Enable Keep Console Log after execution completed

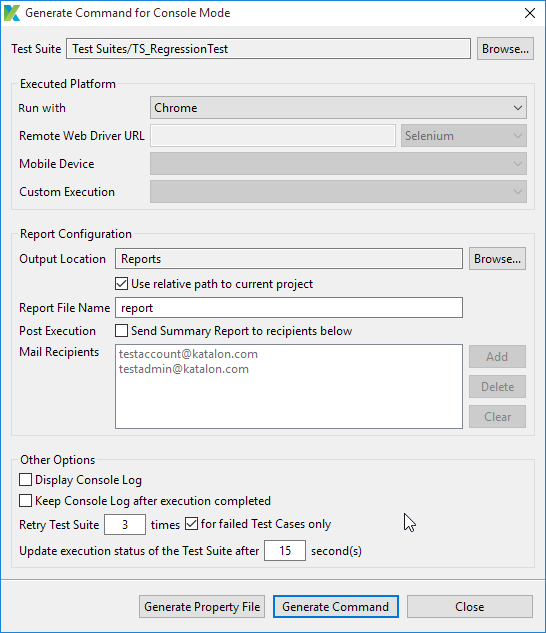pyautogui.click(x=25, y=501)
